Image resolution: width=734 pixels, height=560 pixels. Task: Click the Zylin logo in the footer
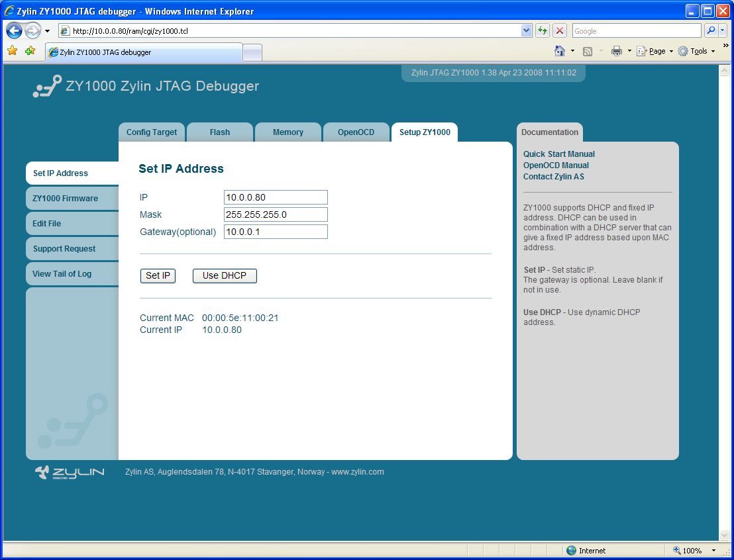(70, 472)
